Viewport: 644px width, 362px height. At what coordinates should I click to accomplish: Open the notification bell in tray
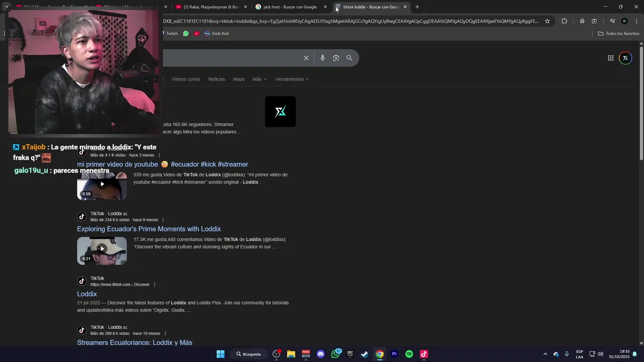635,354
